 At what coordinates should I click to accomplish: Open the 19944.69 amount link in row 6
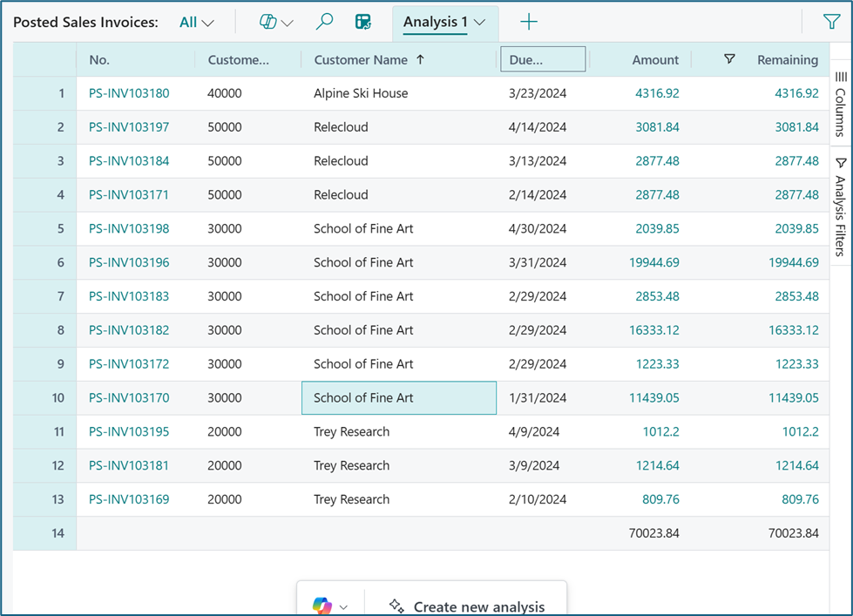[x=653, y=262]
